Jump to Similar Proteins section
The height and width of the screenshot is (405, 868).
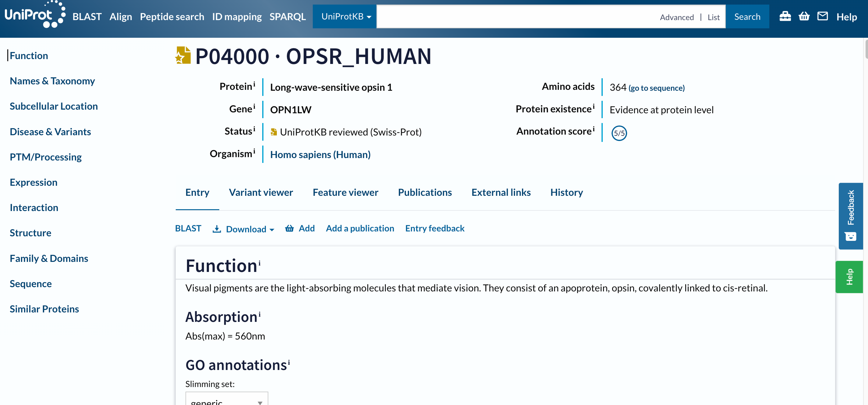pos(44,309)
